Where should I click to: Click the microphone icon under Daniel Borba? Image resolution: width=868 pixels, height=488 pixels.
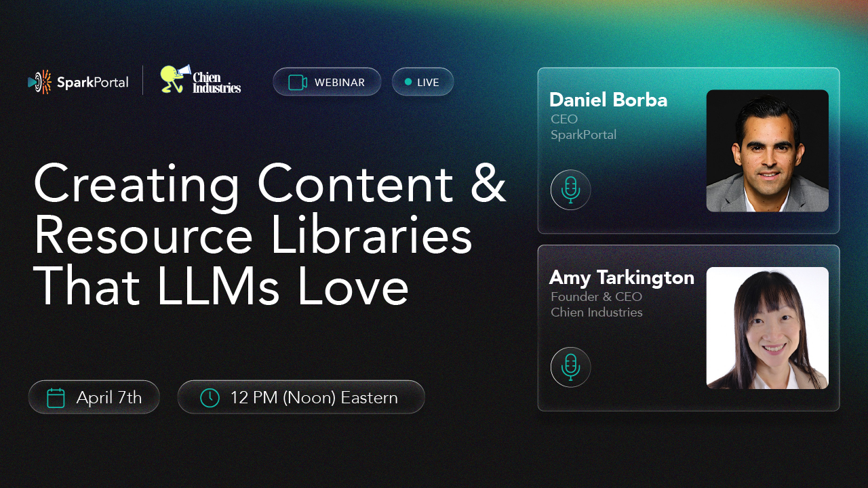click(x=570, y=190)
